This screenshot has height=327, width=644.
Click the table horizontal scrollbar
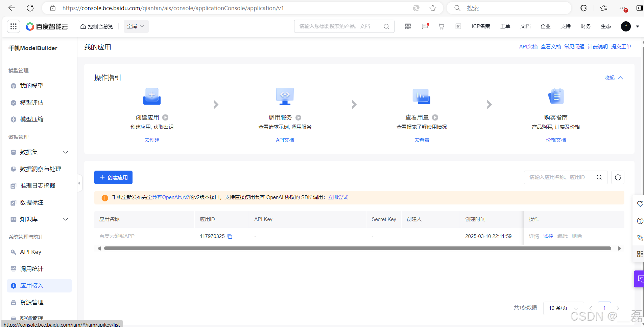click(358, 248)
